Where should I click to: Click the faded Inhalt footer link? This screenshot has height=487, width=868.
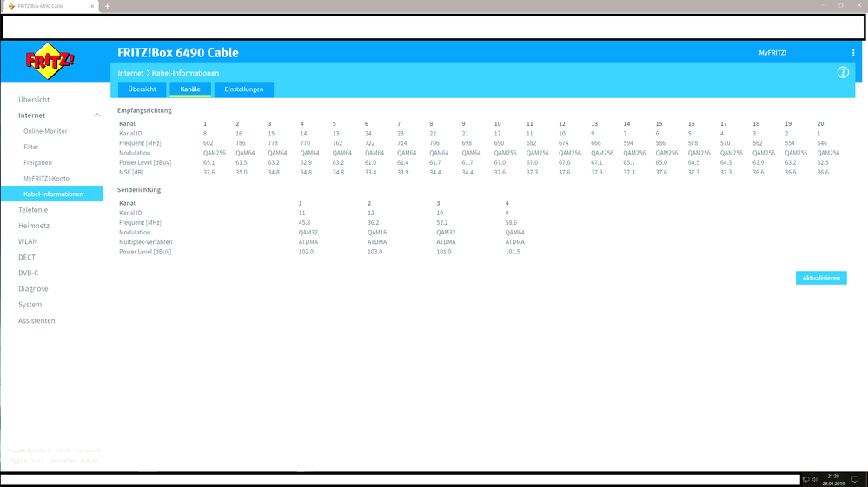(x=63, y=451)
